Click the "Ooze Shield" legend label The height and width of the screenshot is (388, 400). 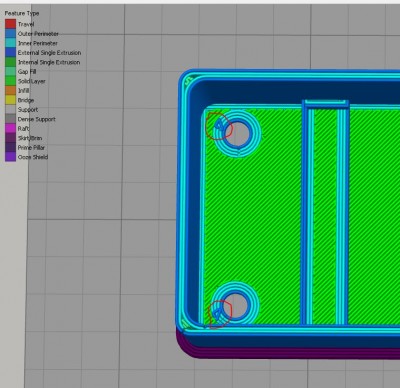33,157
